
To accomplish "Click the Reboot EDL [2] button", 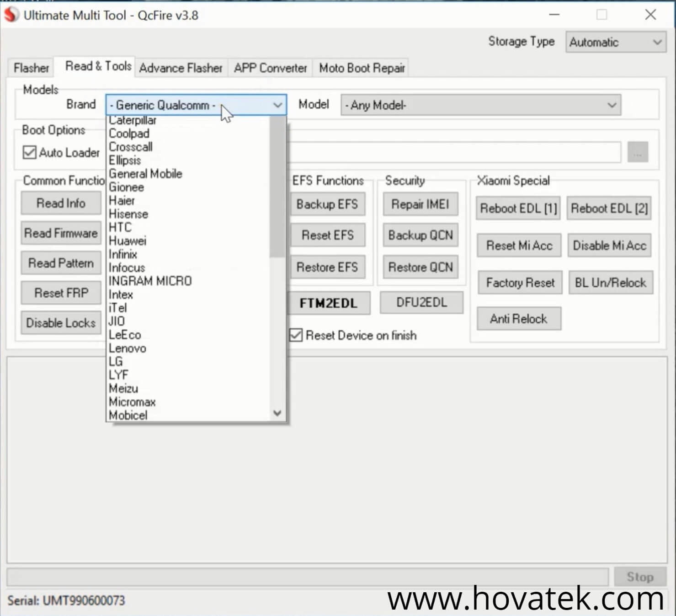I will [609, 209].
